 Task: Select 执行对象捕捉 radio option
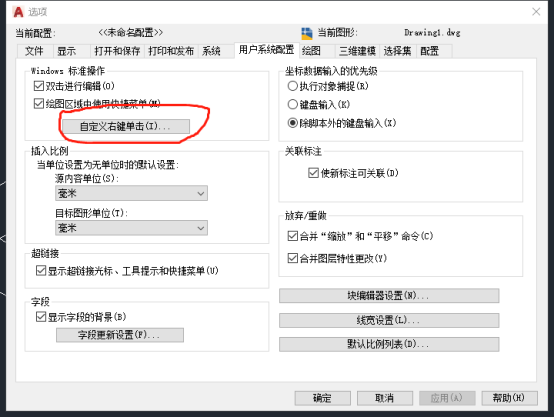pyautogui.click(x=293, y=86)
